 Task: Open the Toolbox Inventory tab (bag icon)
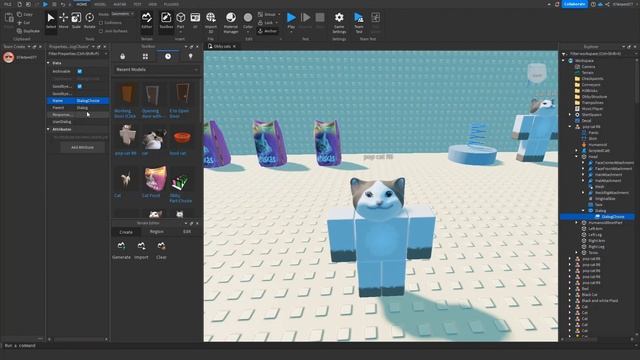click(122, 56)
